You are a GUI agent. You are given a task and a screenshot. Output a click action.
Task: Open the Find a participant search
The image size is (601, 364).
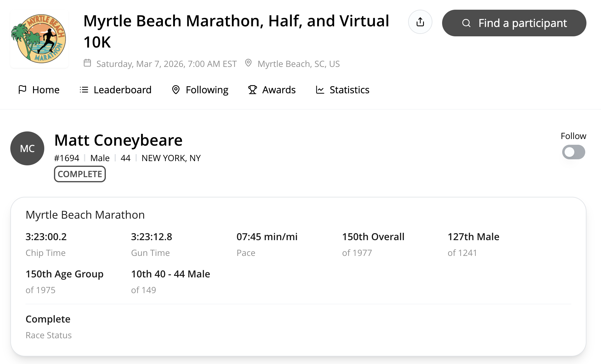click(x=514, y=23)
